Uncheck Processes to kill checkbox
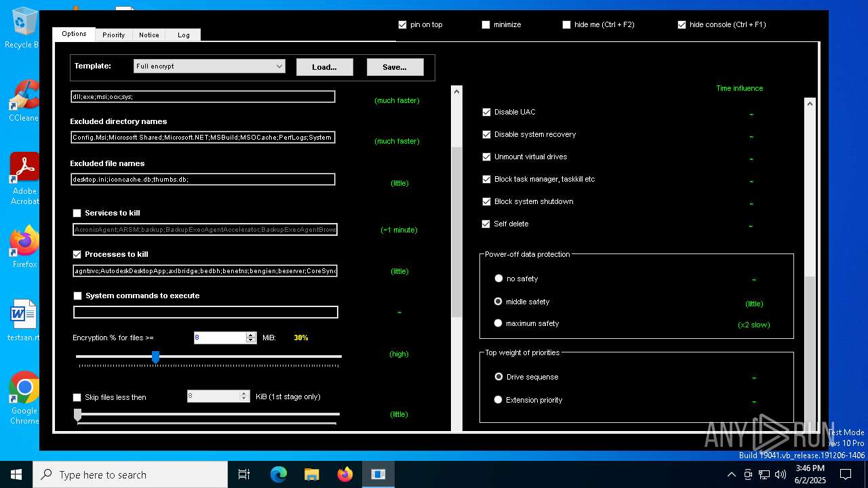The height and width of the screenshot is (488, 868). (77, 254)
